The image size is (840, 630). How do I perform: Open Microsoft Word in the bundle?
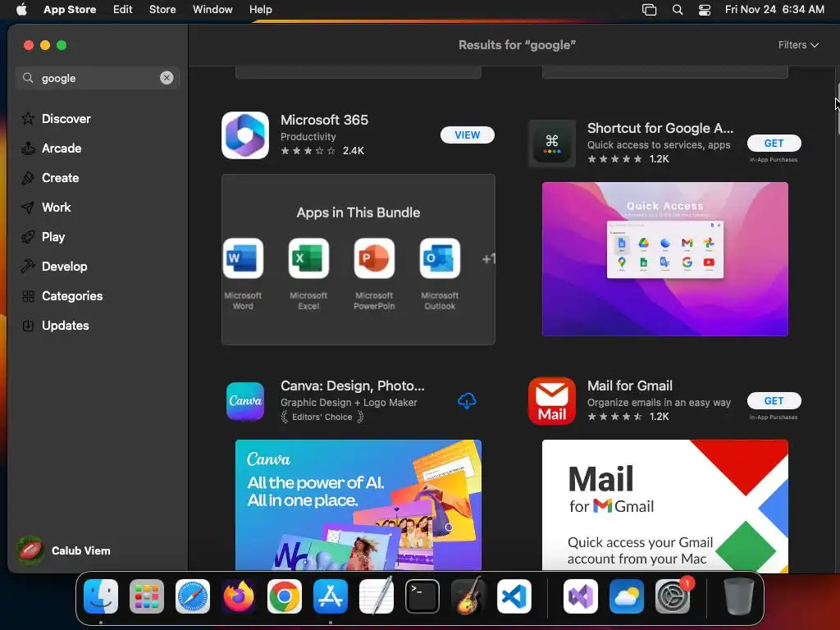click(243, 258)
